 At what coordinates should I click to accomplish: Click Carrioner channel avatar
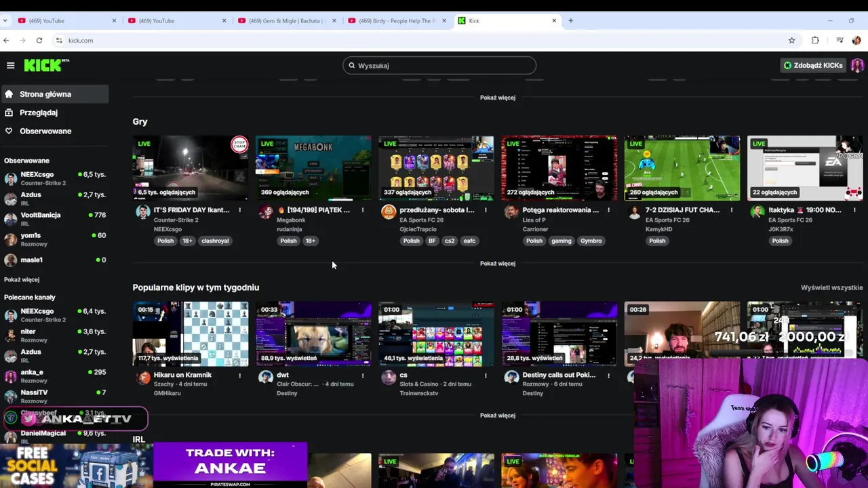click(511, 212)
